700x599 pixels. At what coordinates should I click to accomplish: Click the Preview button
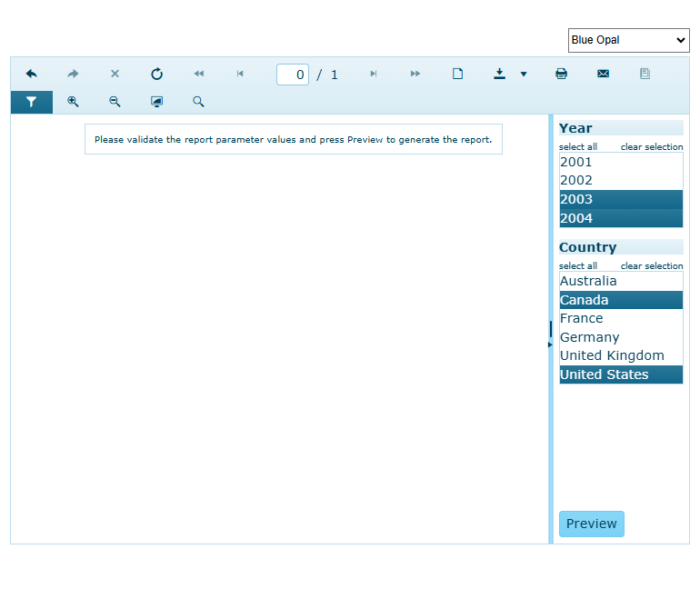click(592, 524)
